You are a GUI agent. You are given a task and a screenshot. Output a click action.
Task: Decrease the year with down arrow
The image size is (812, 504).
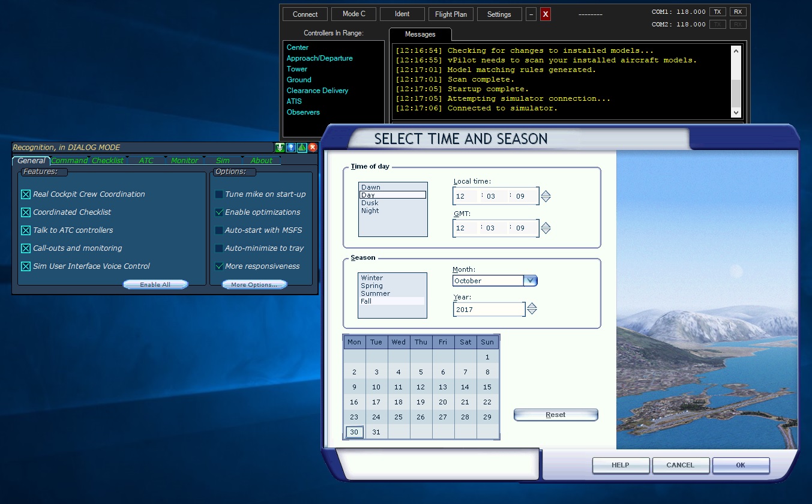coord(532,312)
